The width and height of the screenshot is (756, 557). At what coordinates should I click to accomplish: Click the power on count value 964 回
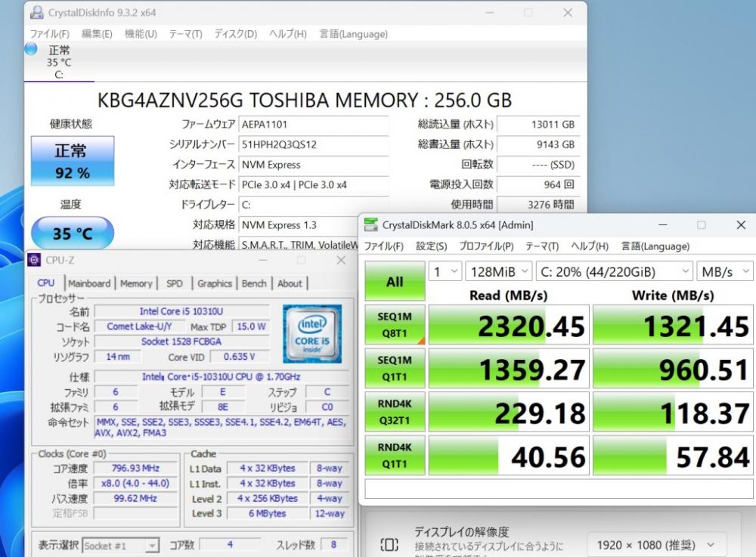(x=538, y=184)
